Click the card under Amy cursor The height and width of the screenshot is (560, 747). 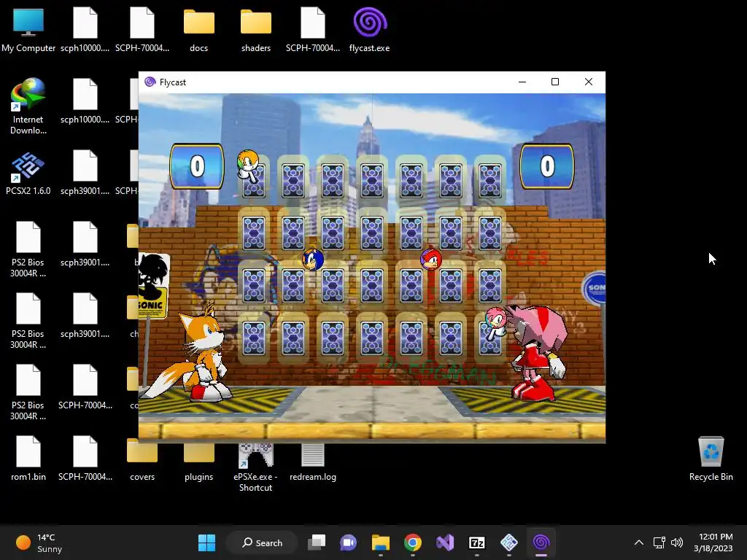tap(489, 337)
